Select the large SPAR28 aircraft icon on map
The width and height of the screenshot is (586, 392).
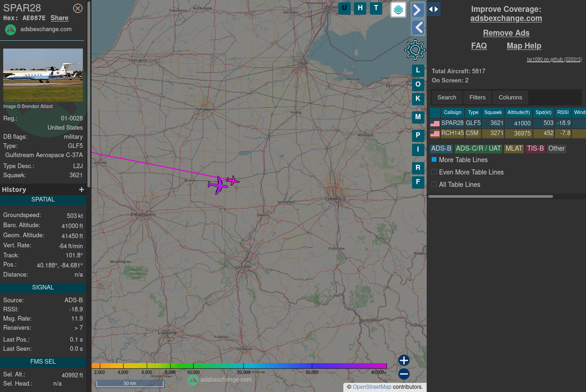(218, 185)
